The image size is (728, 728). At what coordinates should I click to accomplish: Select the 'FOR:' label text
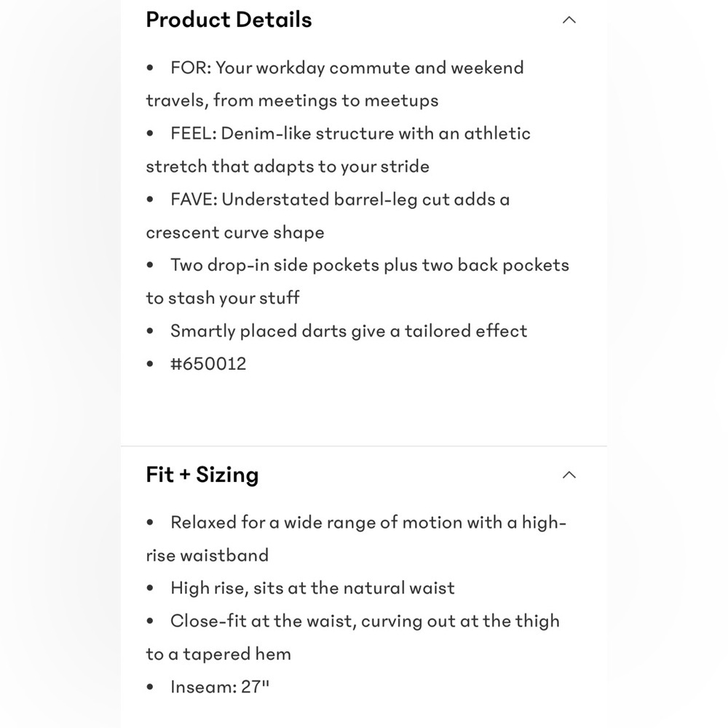click(191, 68)
